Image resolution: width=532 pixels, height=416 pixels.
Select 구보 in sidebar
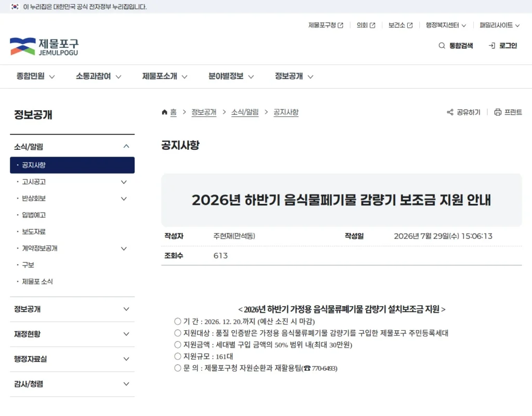tap(28, 265)
